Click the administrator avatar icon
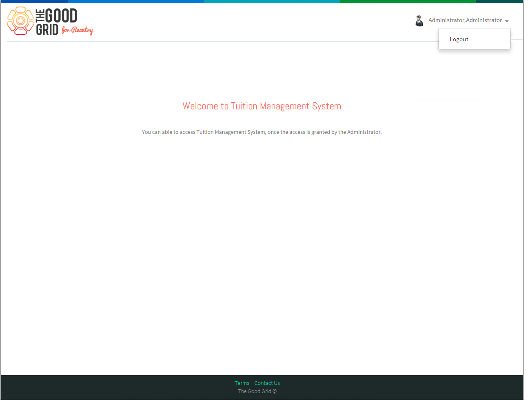This screenshot has width=532, height=400. [419, 20]
